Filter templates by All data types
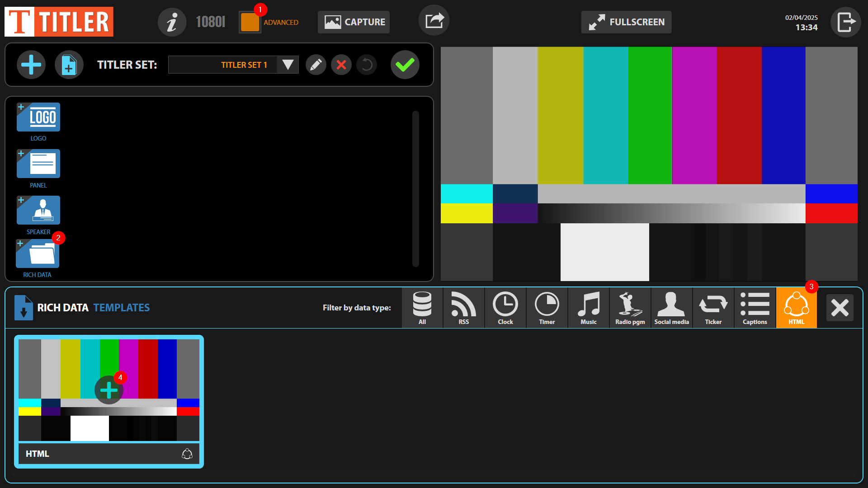Viewport: 868px width, 488px height. pyautogui.click(x=422, y=308)
